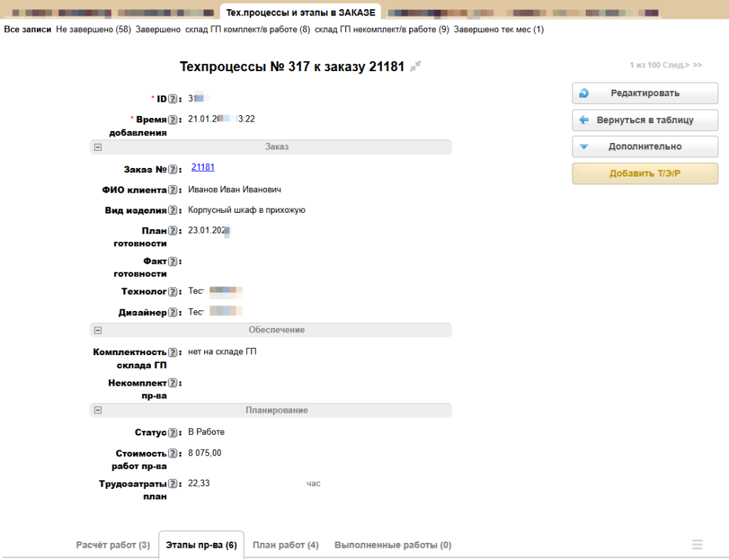Click hamburger menu icon near bottom tabs
Screen dimensions: 729x560
click(x=697, y=544)
